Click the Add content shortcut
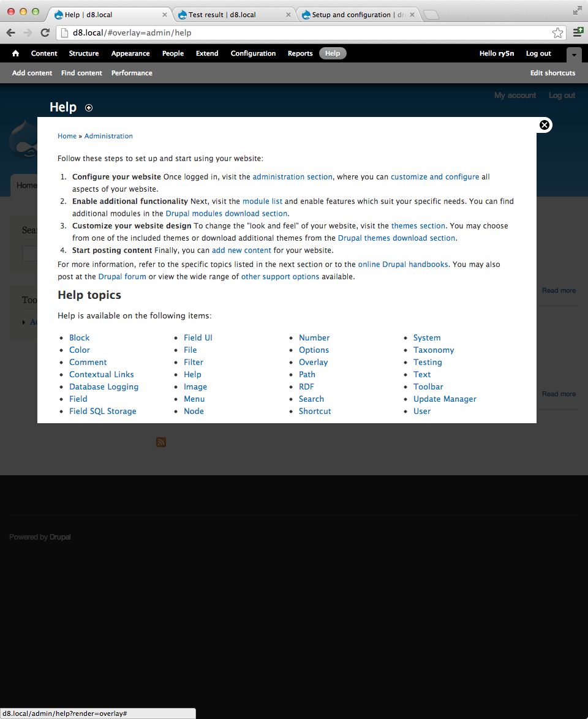Viewport: 588px width, 719px height. (32, 73)
